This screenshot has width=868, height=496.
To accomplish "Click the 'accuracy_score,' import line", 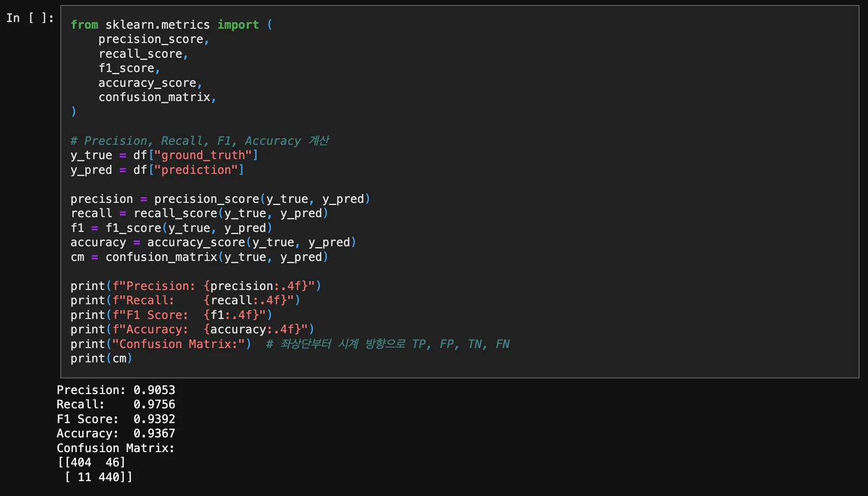I will tap(150, 83).
